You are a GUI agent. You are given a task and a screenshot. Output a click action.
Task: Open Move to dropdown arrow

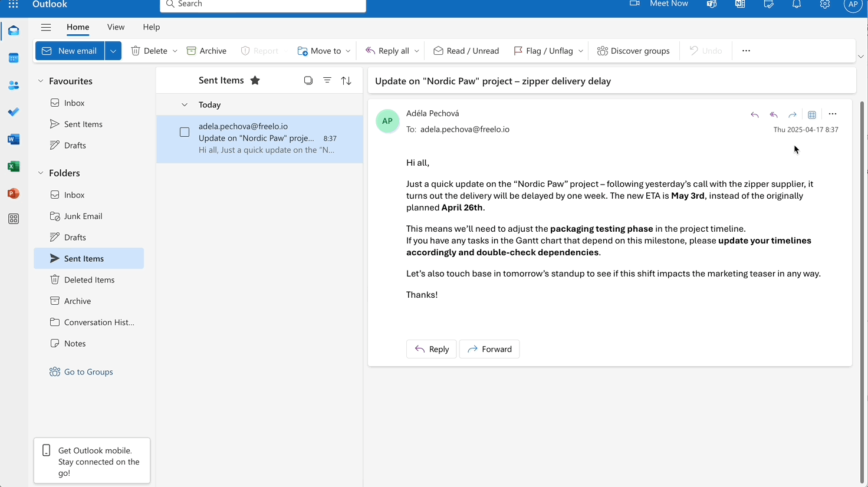[x=348, y=51]
